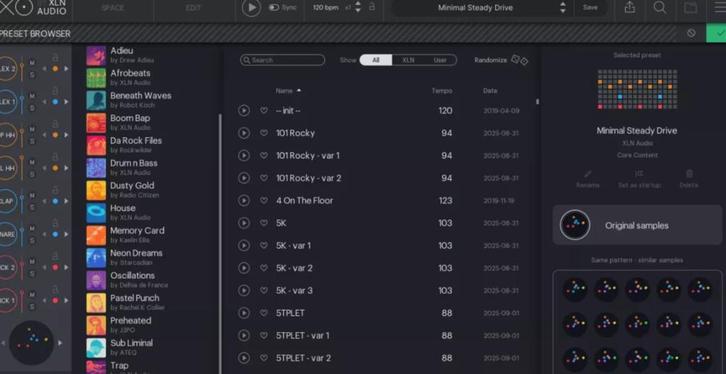The width and height of the screenshot is (726, 374).
Task: Preview the 101 Rocky preset with its play icon
Action: point(244,133)
